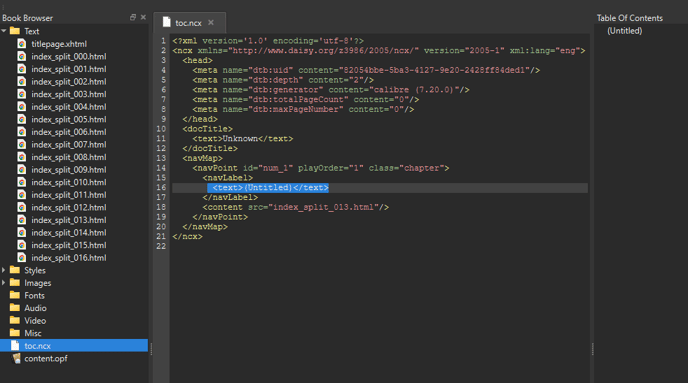Open index_split_004.html
The image size is (688, 383).
pyautogui.click(x=68, y=107)
